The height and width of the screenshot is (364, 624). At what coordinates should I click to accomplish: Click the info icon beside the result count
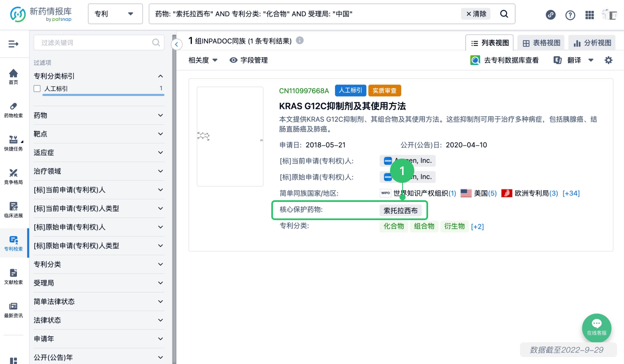pyautogui.click(x=299, y=40)
